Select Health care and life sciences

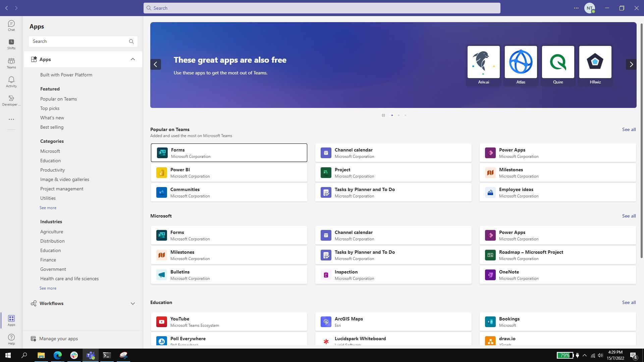69,279
